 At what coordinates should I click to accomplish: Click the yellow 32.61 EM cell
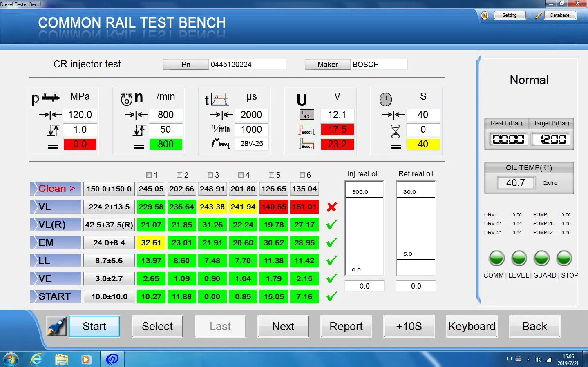pyautogui.click(x=151, y=242)
